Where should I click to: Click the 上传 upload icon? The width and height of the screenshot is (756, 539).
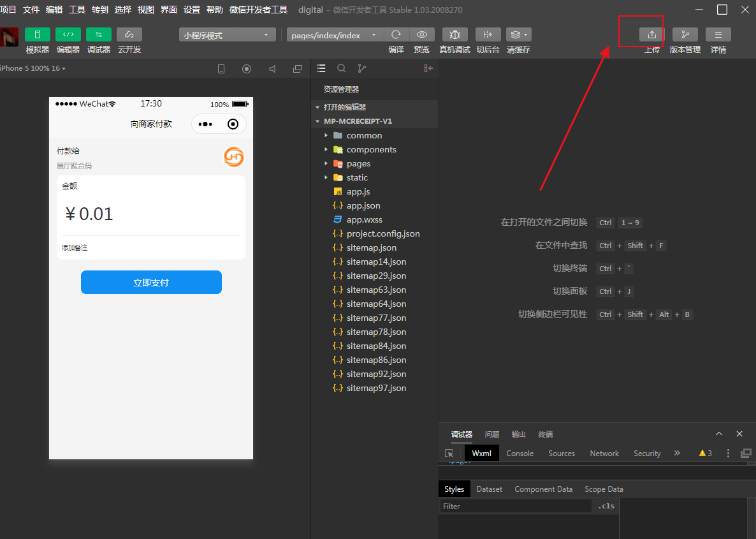[x=652, y=34]
